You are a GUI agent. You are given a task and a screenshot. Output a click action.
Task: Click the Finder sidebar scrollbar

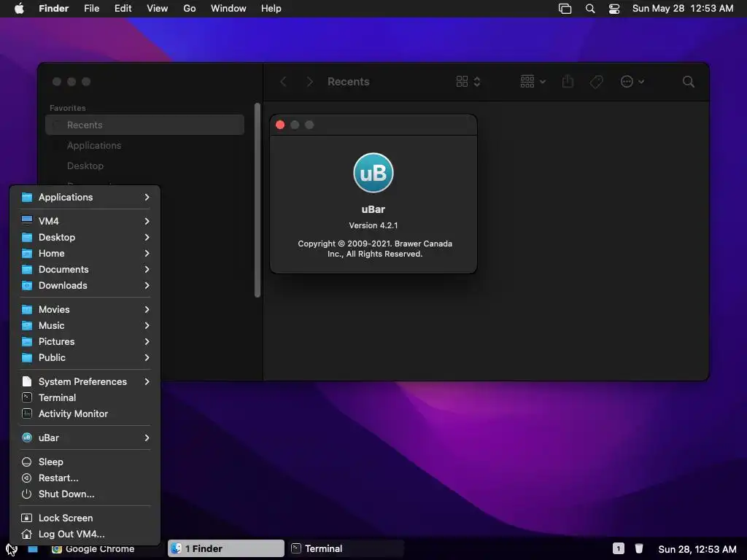click(258, 200)
